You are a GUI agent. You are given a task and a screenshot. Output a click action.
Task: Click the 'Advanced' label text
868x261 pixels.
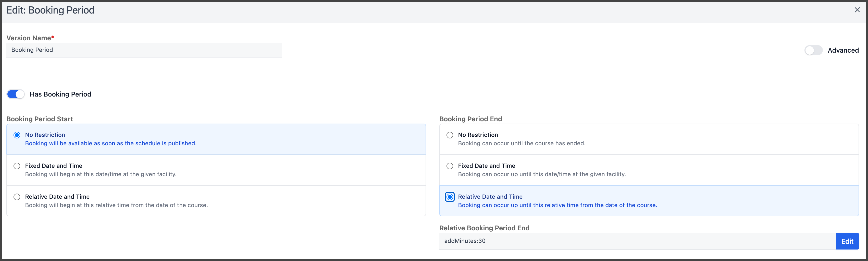843,50
